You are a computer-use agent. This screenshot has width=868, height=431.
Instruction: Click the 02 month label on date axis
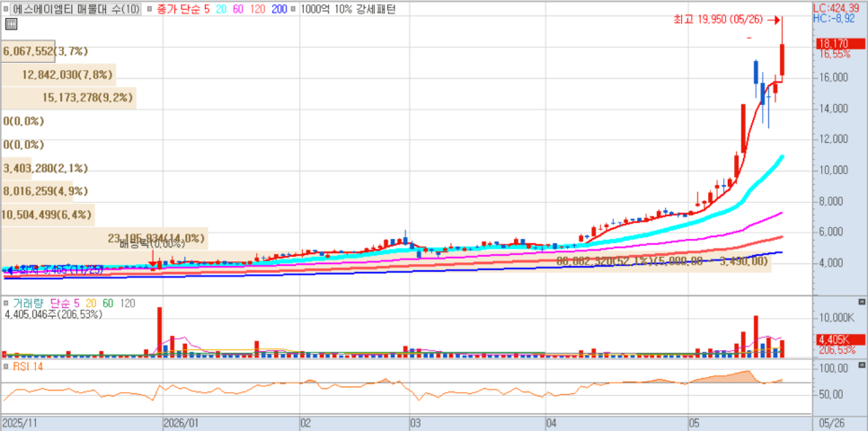(x=306, y=423)
